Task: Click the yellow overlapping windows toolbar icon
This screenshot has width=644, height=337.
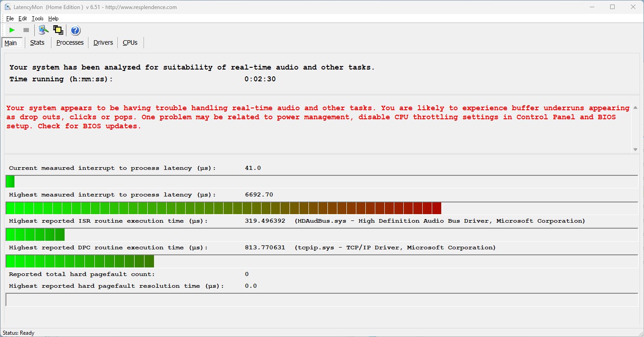Action: pyautogui.click(x=58, y=30)
